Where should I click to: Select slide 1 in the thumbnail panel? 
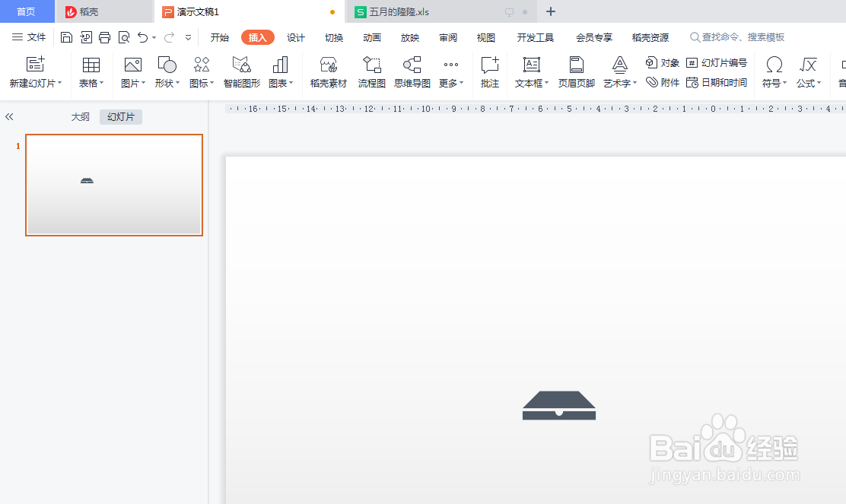tap(113, 184)
